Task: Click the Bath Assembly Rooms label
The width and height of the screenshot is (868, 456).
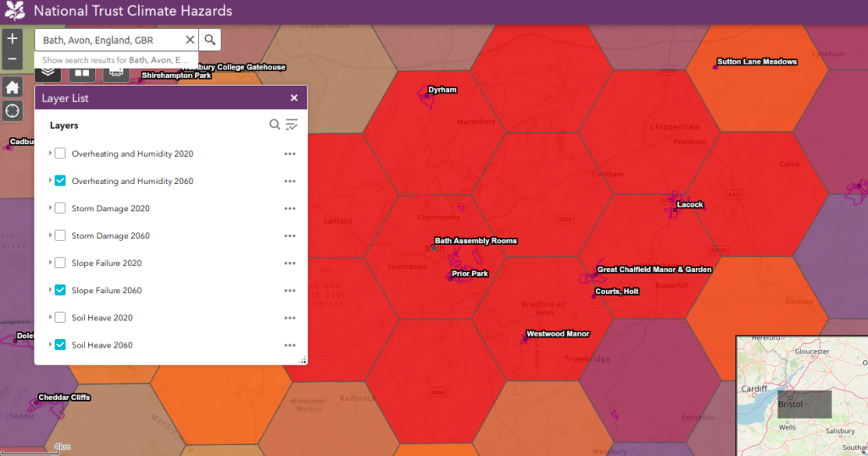Action: click(x=476, y=241)
